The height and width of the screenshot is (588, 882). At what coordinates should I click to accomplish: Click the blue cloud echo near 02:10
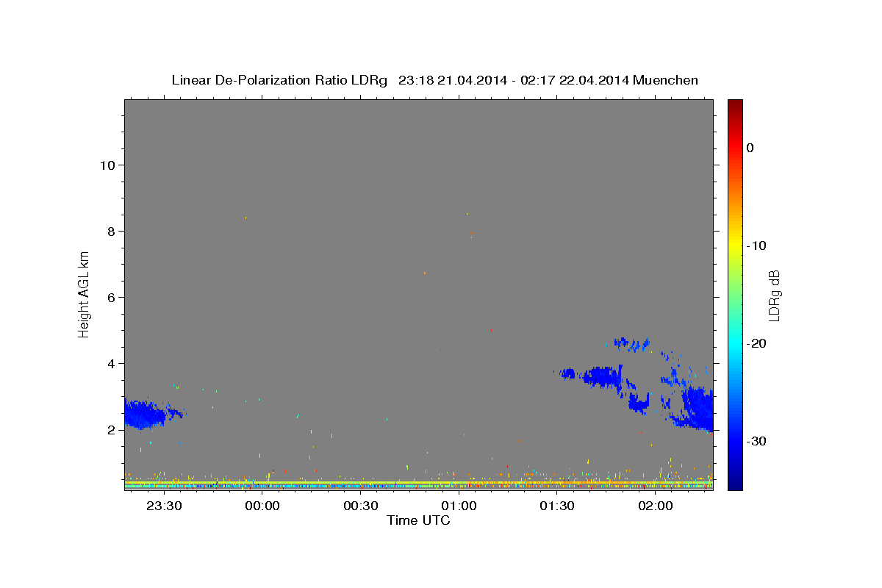tap(697, 408)
